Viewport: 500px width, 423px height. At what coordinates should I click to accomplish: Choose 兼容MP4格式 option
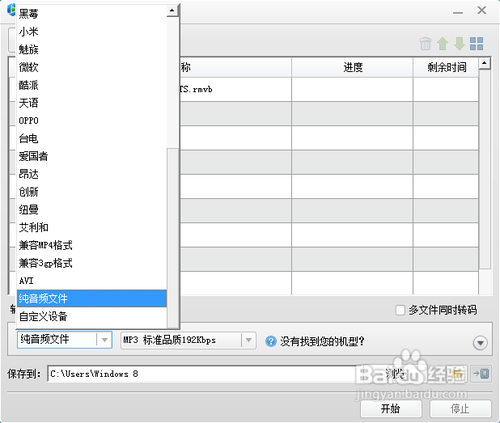[x=92, y=245]
